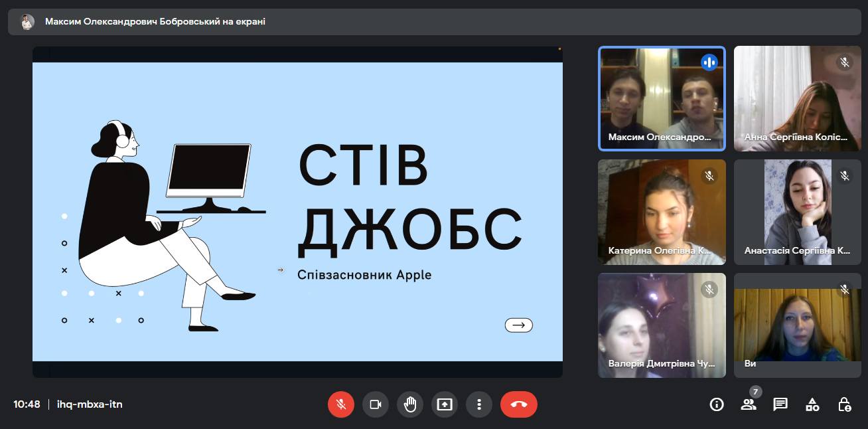Open host controls lock icon

point(844,404)
